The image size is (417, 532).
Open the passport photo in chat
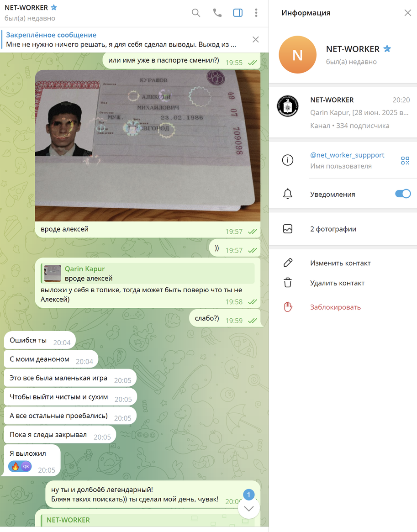point(148,145)
